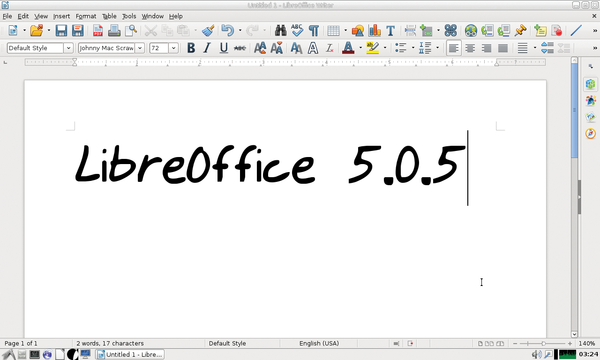Click English (USA) language in status bar
This screenshot has height=360, width=600.
pos(319,343)
